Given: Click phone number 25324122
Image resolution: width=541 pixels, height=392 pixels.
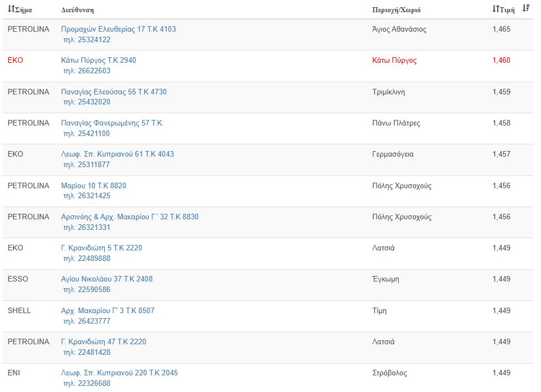Looking at the screenshot, I should [x=87, y=39].
